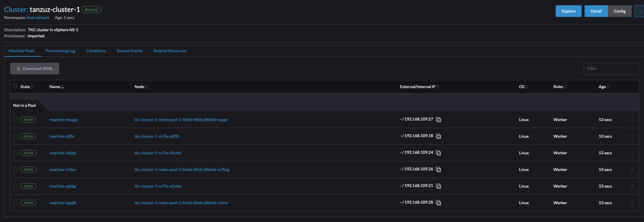Open node link ending in rt6rm
This screenshot has height=222, width=644.
coord(181,203)
